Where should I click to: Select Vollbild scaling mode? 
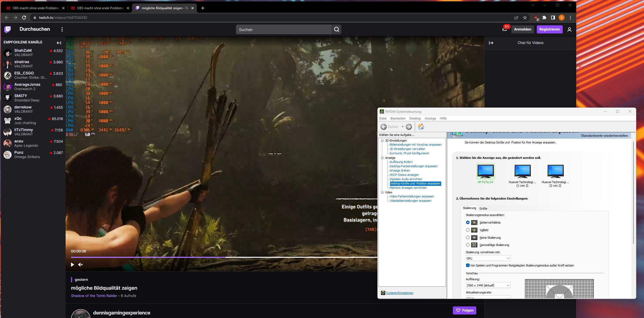pyautogui.click(x=468, y=230)
